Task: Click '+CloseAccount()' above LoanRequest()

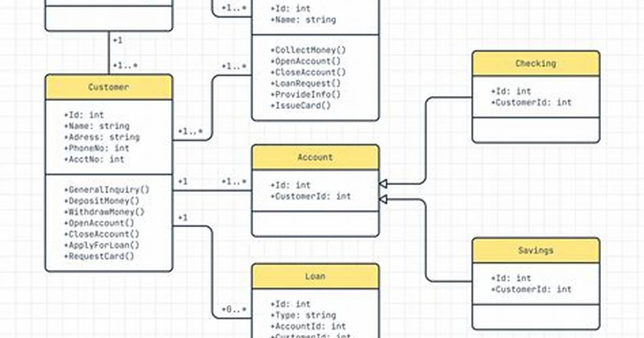Action: 309,72
